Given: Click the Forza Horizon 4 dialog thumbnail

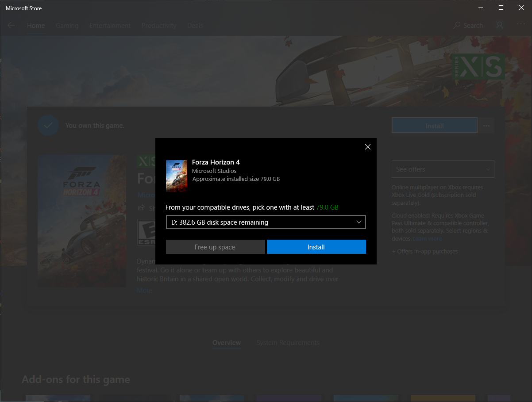Looking at the screenshot, I should (x=177, y=176).
